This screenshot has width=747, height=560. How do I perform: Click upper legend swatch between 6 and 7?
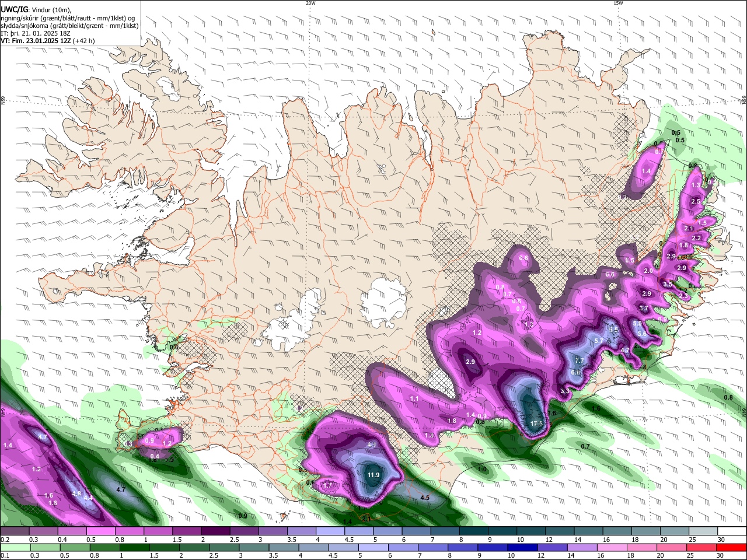point(417,531)
